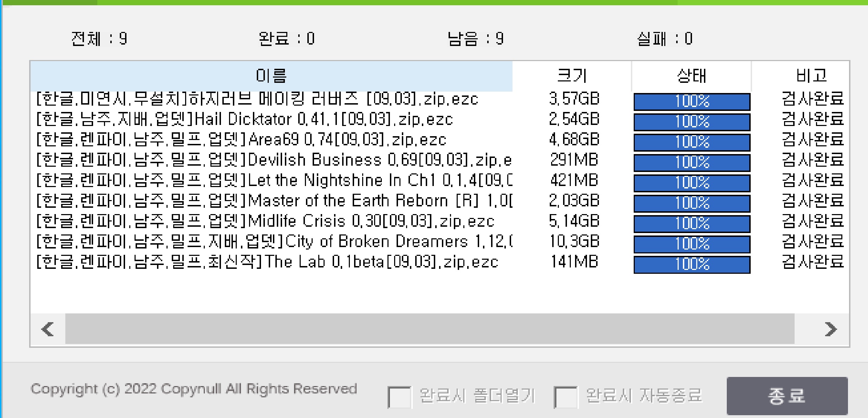This screenshot has width=868, height=418.
Task: Select Let the Nightshine In row
Action: click(x=274, y=181)
